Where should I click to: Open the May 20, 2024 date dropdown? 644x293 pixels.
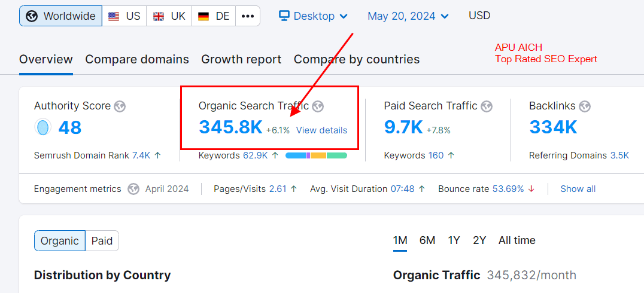(x=408, y=16)
